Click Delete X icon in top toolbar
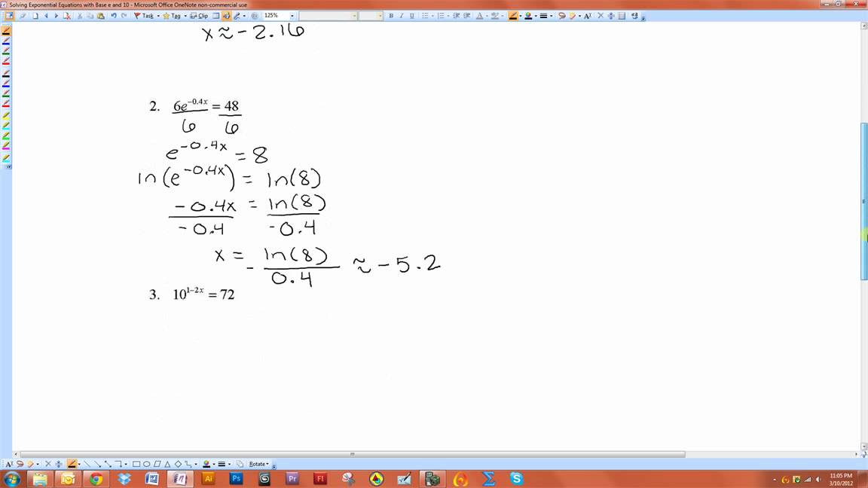Image resolution: width=868 pixels, height=488 pixels. (601, 16)
